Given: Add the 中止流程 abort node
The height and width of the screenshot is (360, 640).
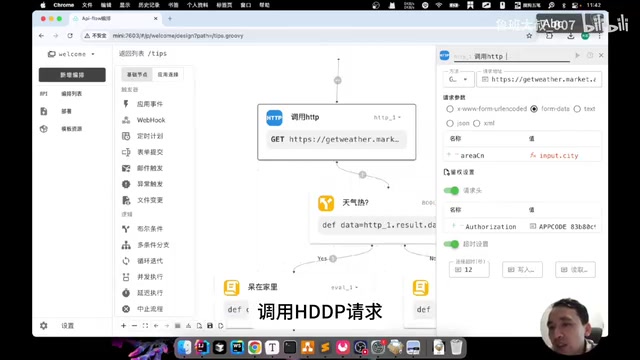Looking at the screenshot, I should [143, 309].
